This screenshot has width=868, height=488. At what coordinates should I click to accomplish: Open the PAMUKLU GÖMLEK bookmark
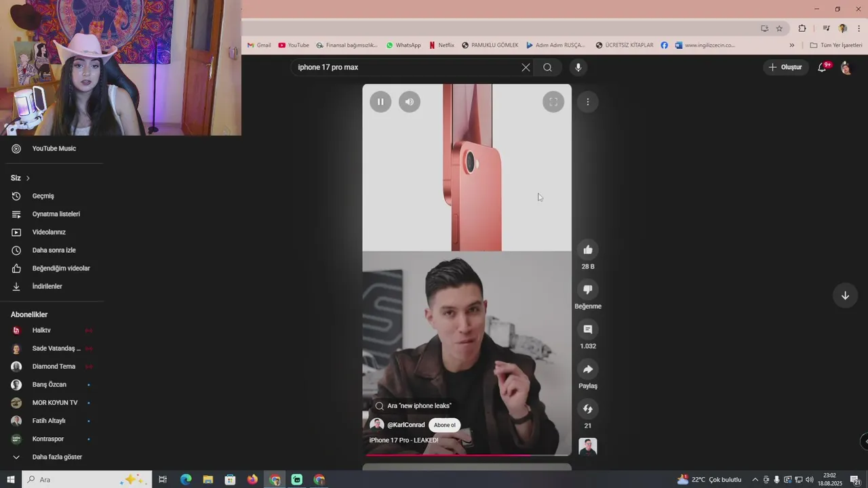[x=490, y=45]
